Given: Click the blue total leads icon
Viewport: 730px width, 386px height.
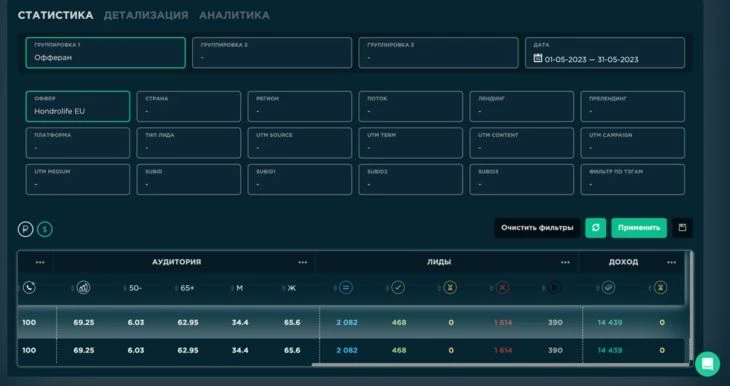Looking at the screenshot, I should [346, 288].
